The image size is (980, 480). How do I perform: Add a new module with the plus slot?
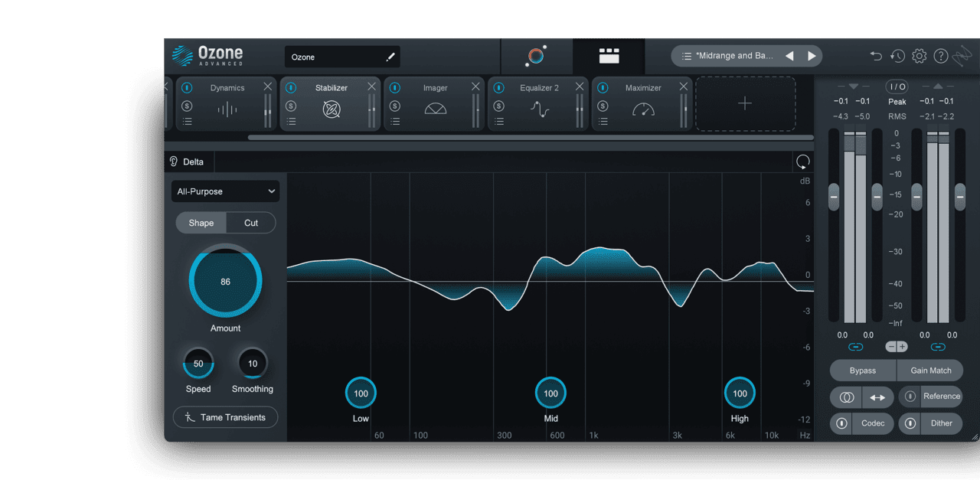(x=745, y=103)
